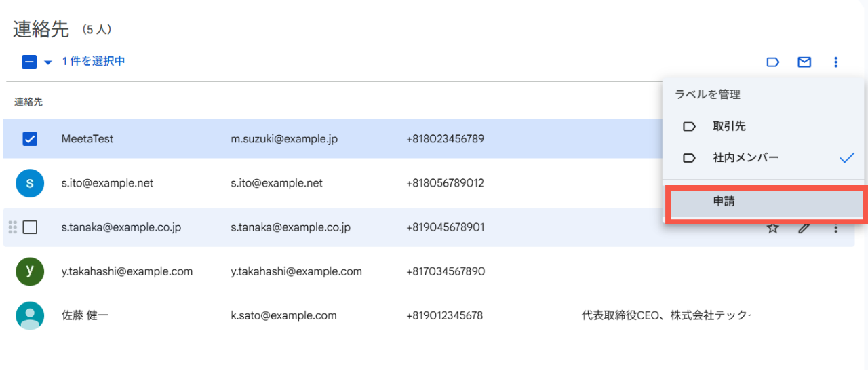This screenshot has width=868, height=371.
Task: Select the 取引先 label option
Action: 764,126
